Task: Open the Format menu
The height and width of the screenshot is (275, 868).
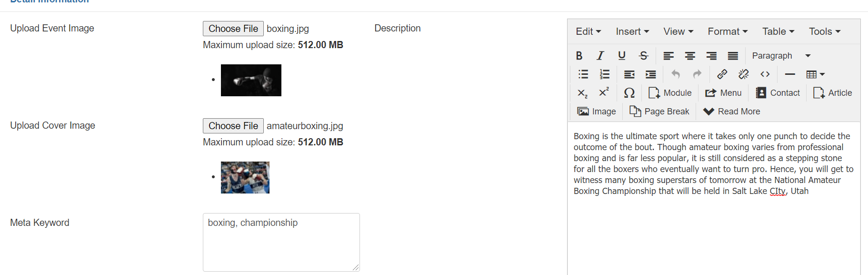Action: (728, 31)
